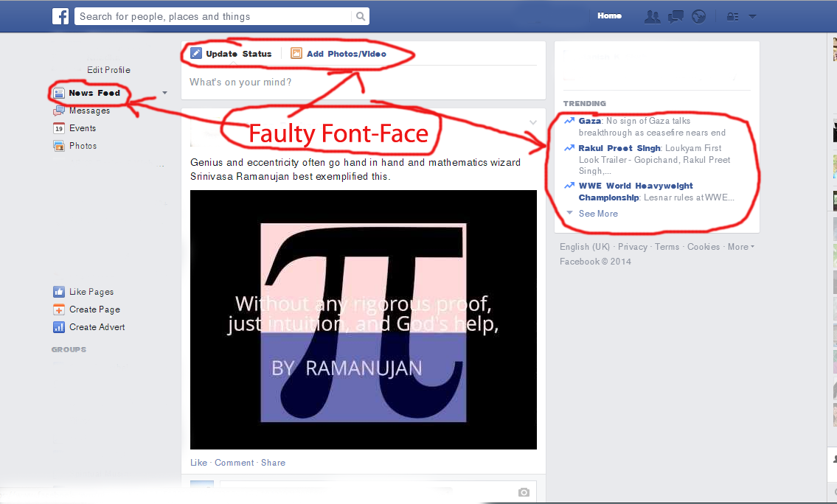
Task: Focus the search for people, places and things field
Action: pos(214,16)
